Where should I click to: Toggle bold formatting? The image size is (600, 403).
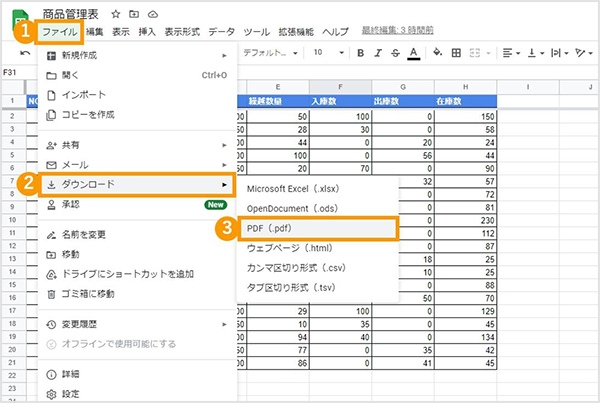pos(360,53)
